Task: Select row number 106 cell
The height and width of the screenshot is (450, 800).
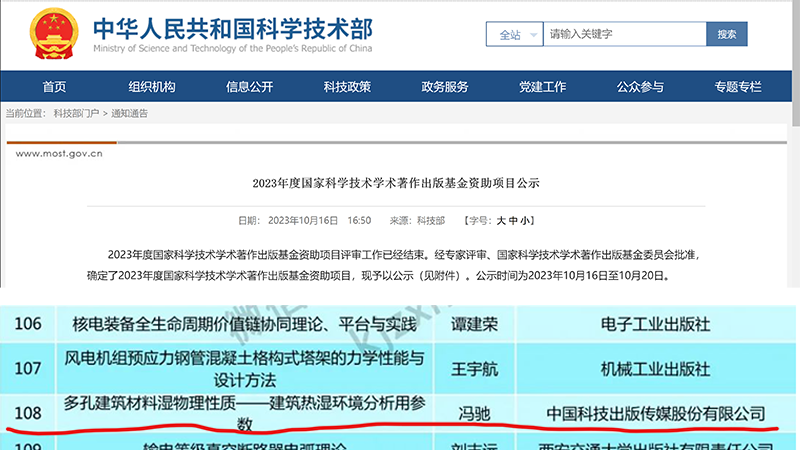Action: [x=28, y=324]
